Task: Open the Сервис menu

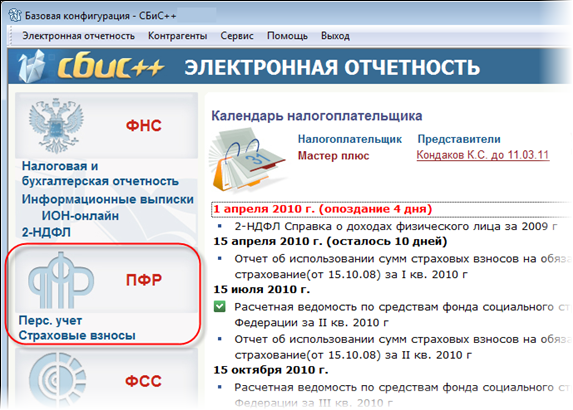Action: click(237, 36)
